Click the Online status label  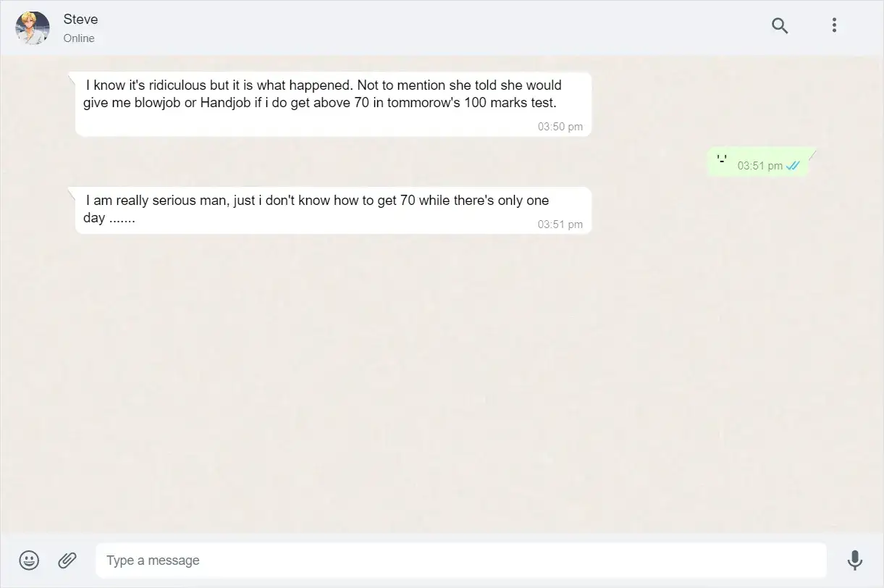tap(79, 38)
